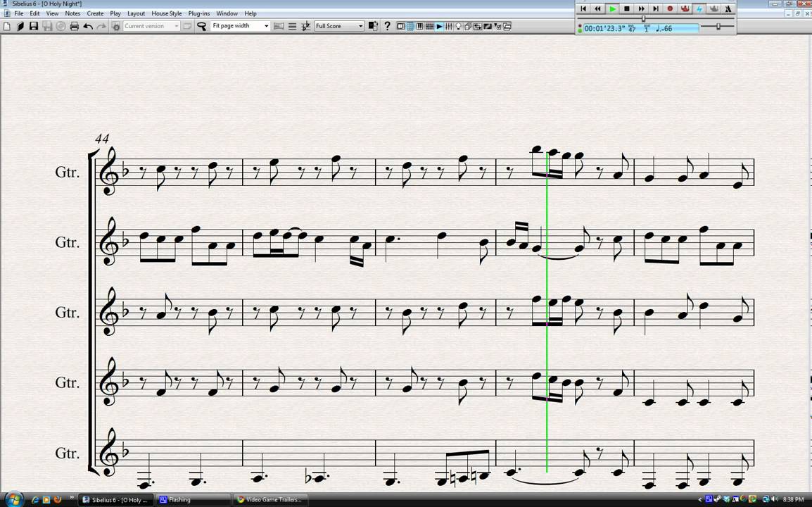The image size is (812, 507).
Task: Click the switch between score and part icon
Action: [x=373, y=26]
